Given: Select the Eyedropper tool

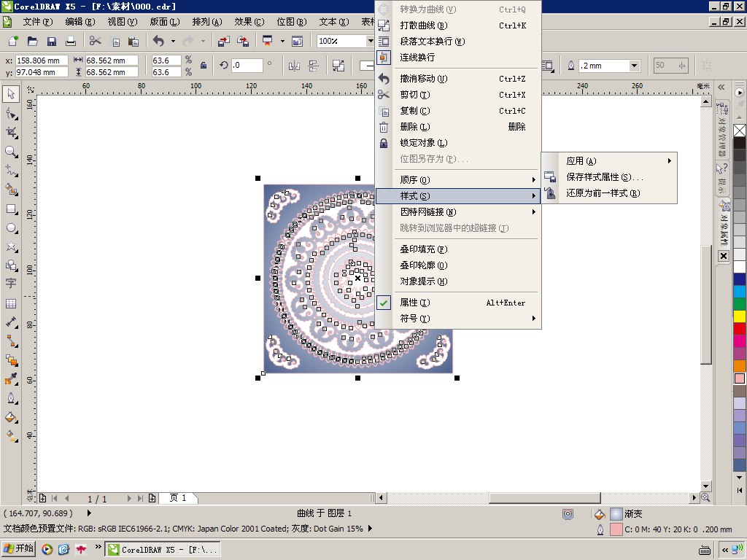Looking at the screenshot, I should (x=11, y=379).
